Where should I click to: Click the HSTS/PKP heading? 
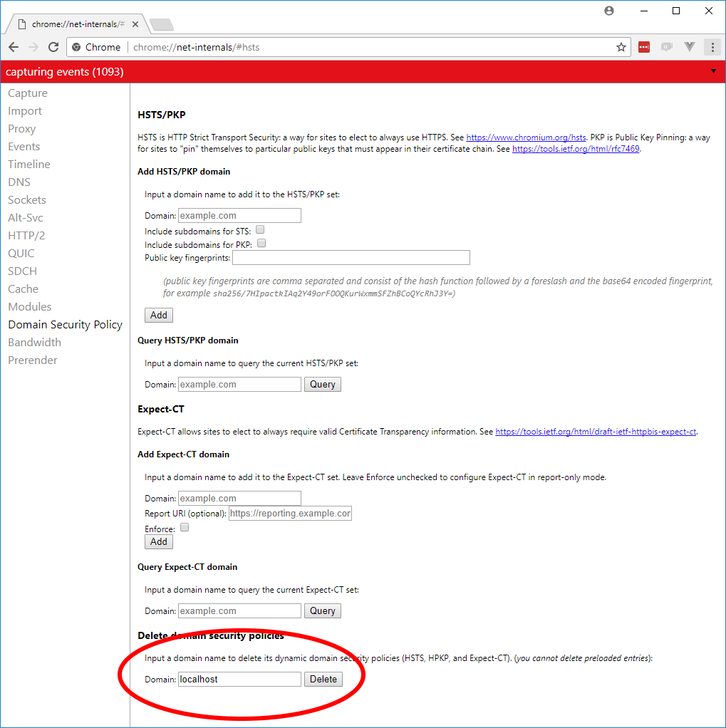pos(162,115)
